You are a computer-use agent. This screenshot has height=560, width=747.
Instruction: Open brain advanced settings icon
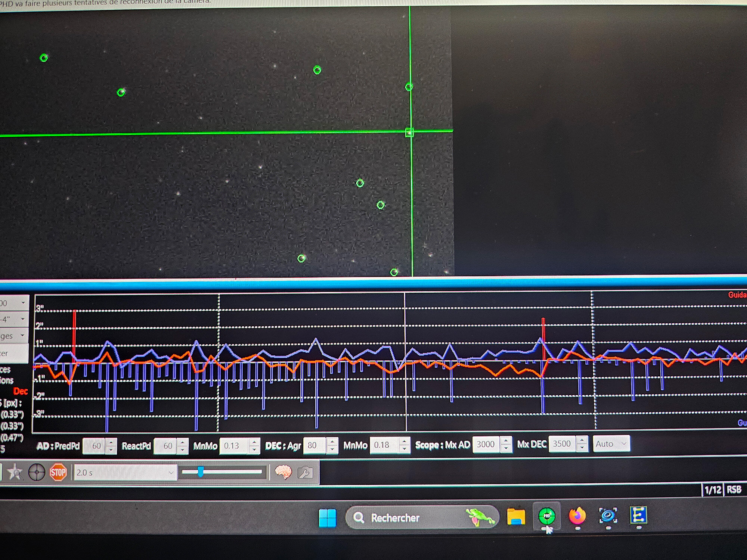click(283, 472)
